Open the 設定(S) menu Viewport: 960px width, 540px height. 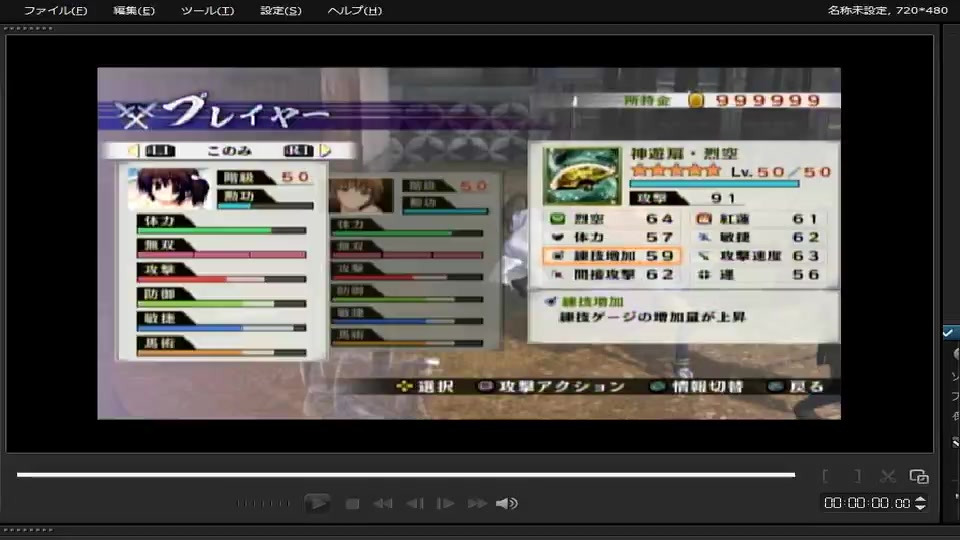click(x=281, y=10)
